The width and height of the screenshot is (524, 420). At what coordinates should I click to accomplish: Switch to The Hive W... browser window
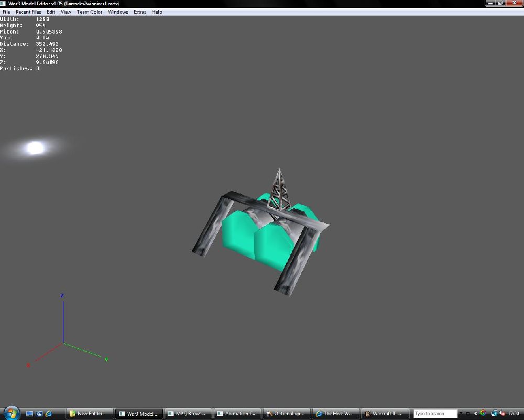point(335,414)
